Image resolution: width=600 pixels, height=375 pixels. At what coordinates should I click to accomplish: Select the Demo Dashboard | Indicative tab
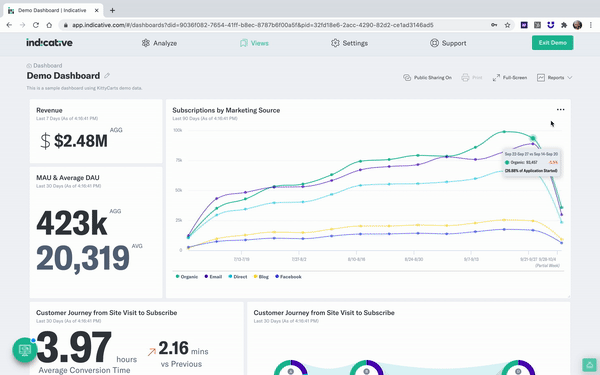(x=53, y=10)
